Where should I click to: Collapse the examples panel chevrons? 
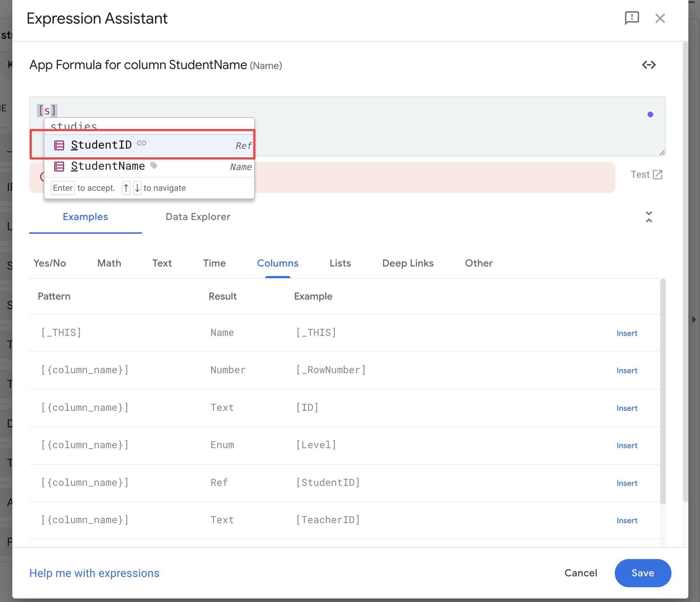[x=649, y=217]
